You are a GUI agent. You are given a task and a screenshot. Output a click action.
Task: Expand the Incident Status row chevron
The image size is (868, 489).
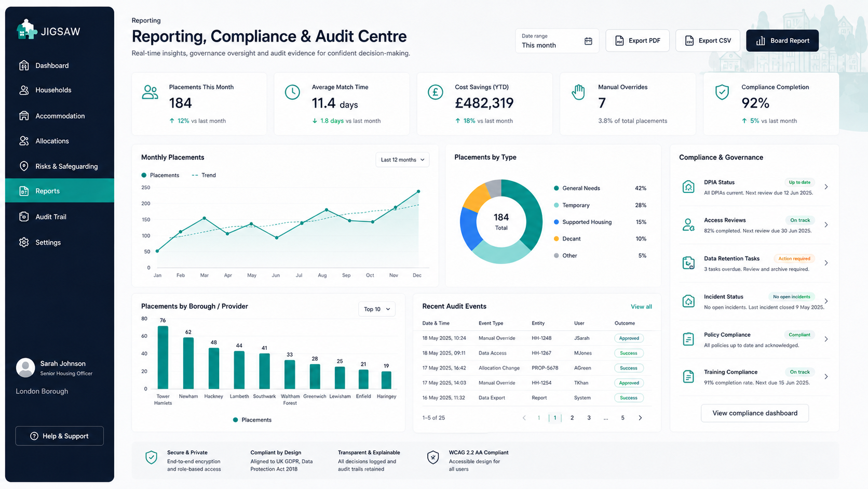coord(826,301)
